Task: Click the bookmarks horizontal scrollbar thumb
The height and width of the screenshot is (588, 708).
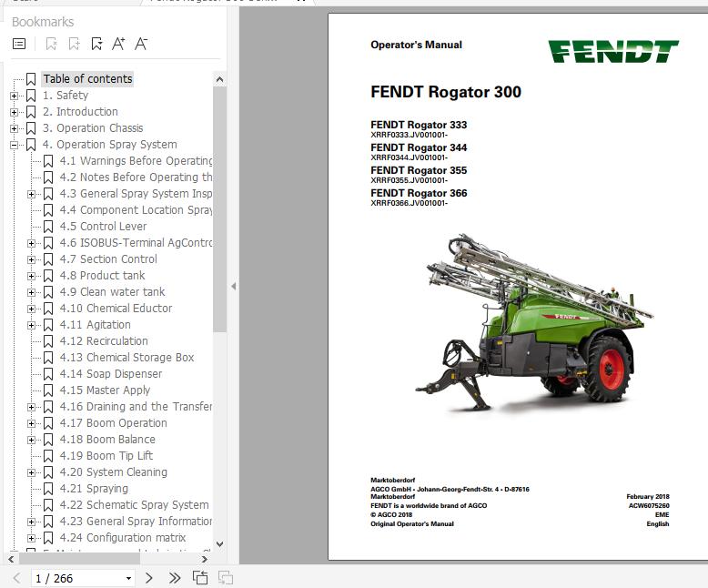Action: pyautogui.click(x=79, y=559)
